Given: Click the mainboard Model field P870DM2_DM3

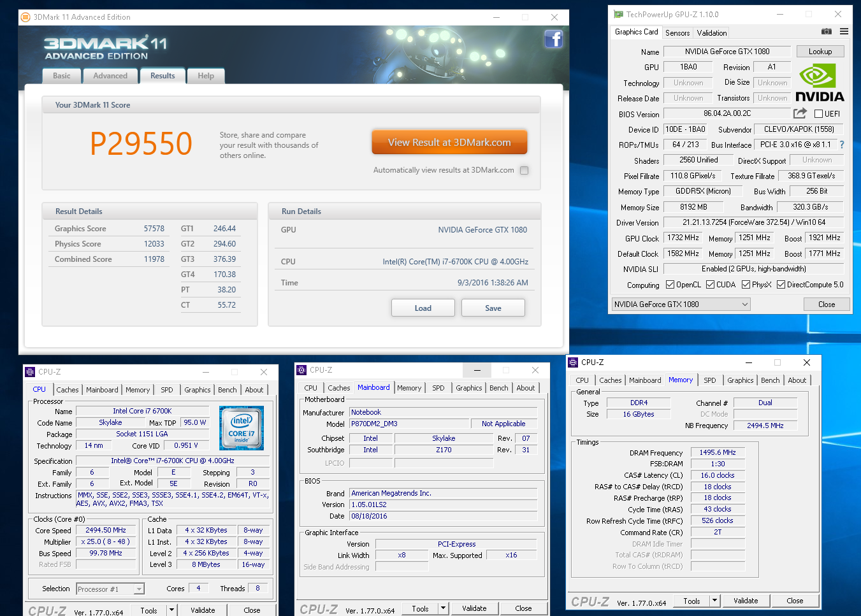Looking at the screenshot, I should coord(410,424).
